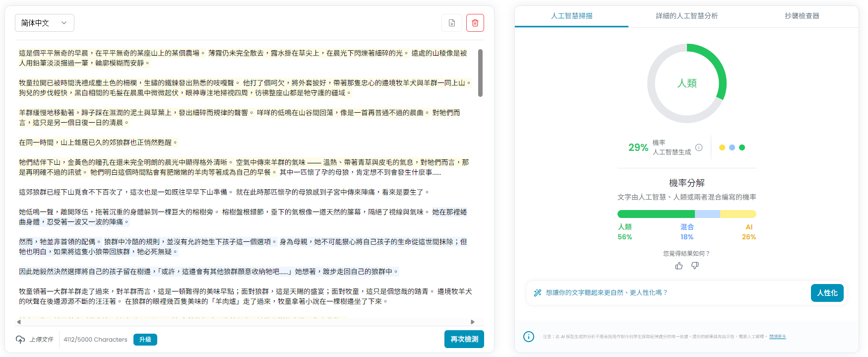Click the bottom notice info circle icon
Image resolution: width=868 pixels, height=357 pixels.
click(x=529, y=337)
